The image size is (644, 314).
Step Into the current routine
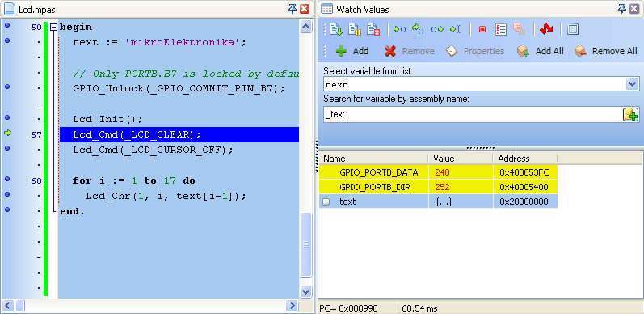(399, 29)
